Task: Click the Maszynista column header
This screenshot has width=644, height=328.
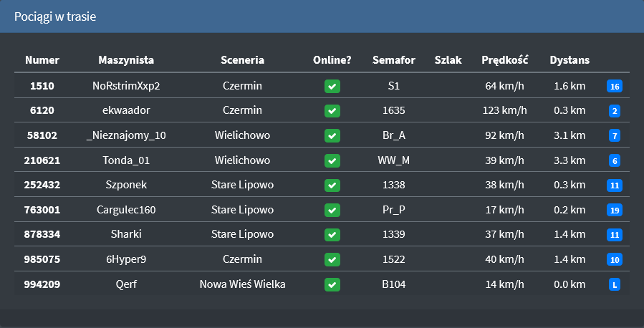Action: click(126, 60)
